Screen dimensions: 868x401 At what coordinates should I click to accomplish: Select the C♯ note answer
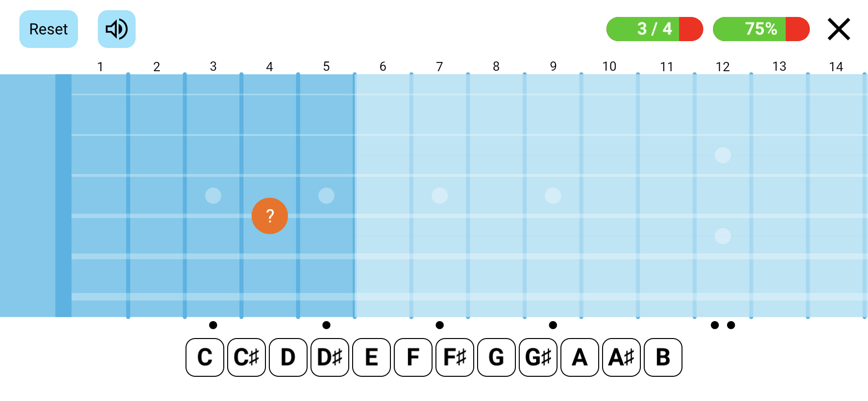(247, 357)
